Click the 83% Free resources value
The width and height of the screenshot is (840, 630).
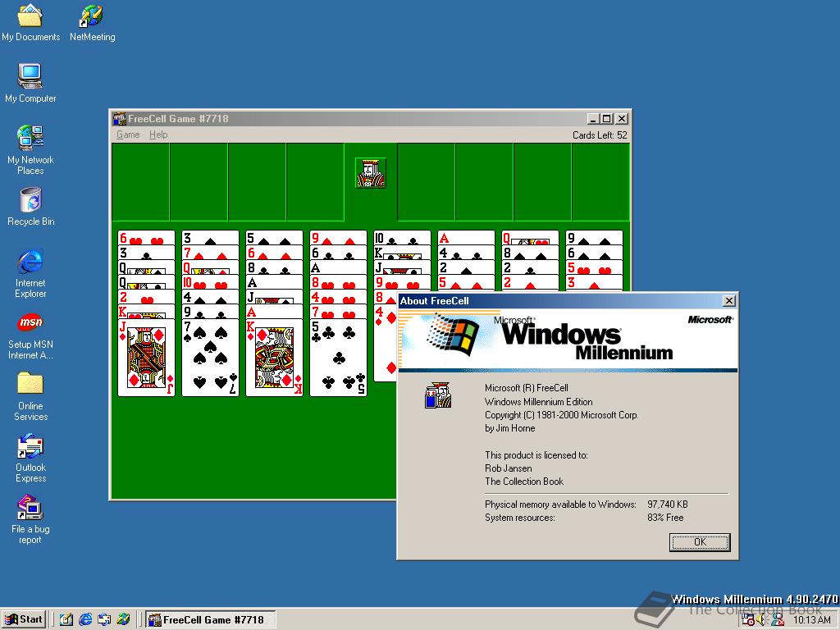pyautogui.click(x=665, y=518)
